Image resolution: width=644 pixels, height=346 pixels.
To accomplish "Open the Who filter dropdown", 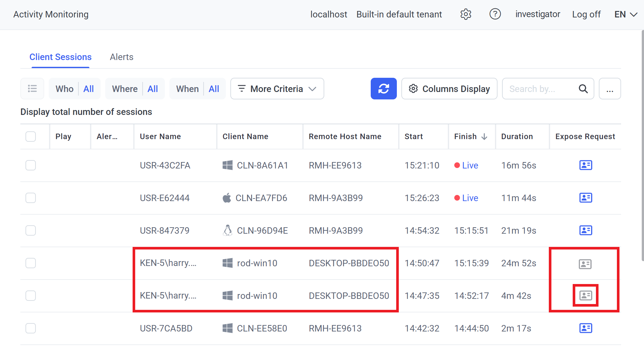I will pos(75,89).
